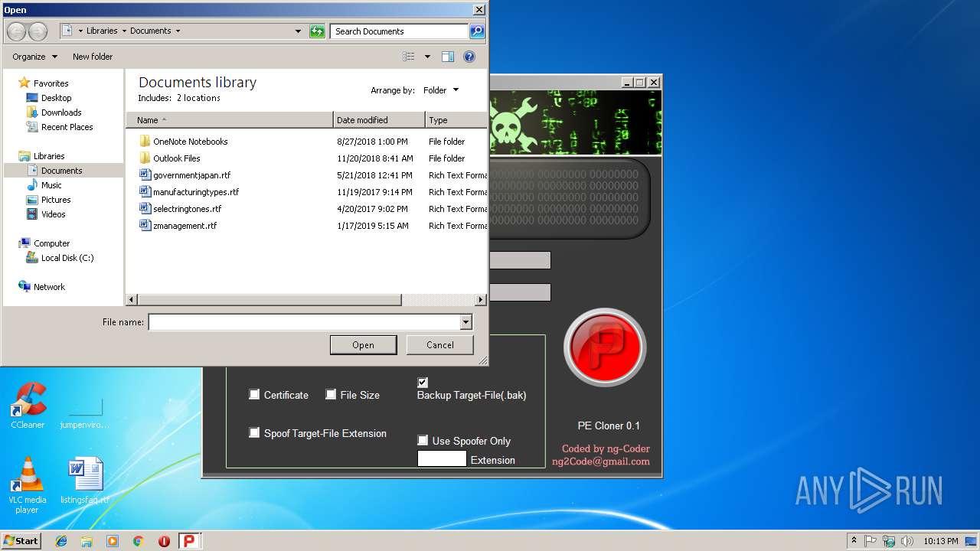Image resolution: width=980 pixels, height=551 pixels.
Task: Enable the File Size checkbox
Action: pyautogui.click(x=331, y=395)
